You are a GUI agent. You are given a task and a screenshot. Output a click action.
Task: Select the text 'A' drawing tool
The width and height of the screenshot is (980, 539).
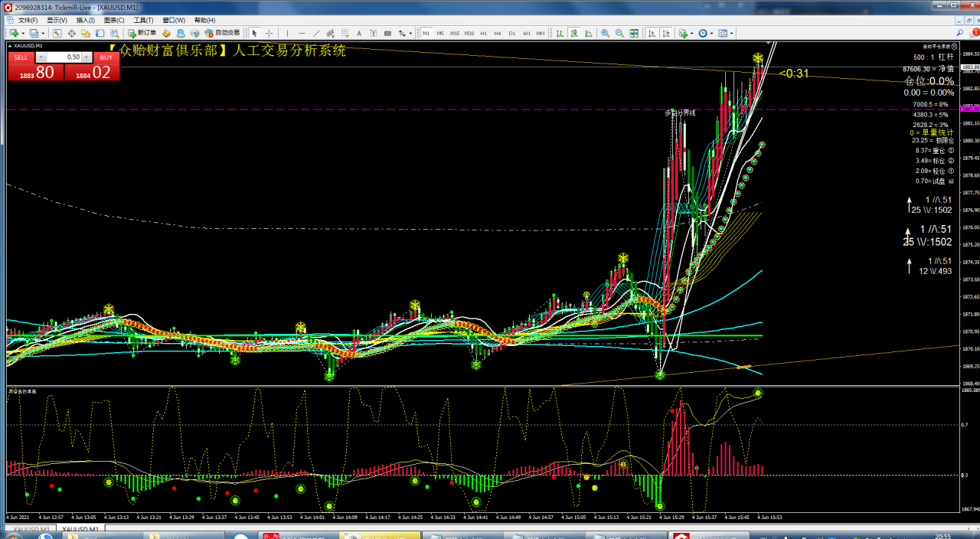pyautogui.click(x=359, y=33)
